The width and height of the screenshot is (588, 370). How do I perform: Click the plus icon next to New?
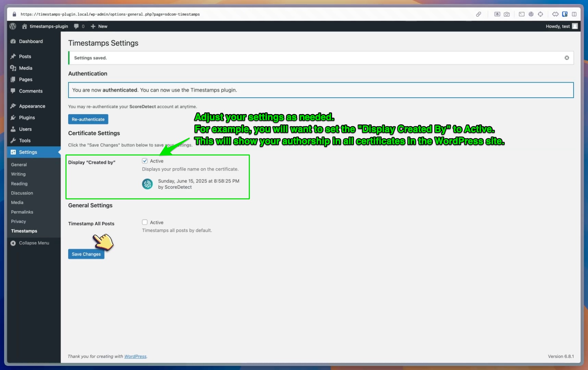point(93,26)
